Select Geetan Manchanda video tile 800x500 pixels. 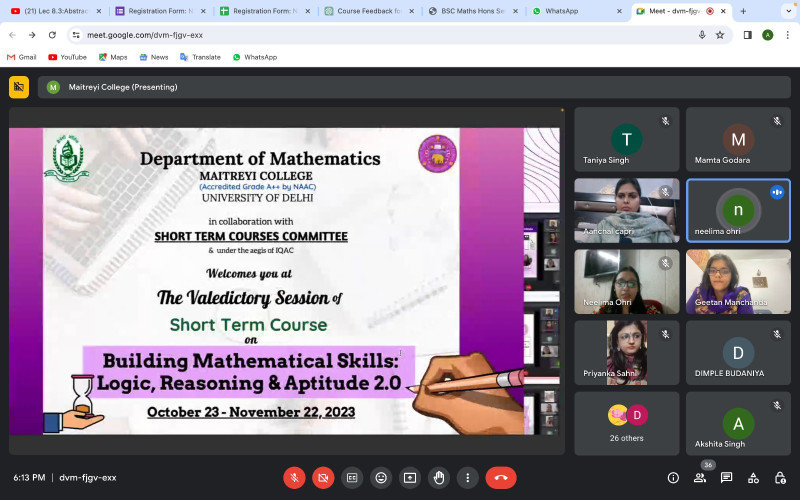(738, 282)
